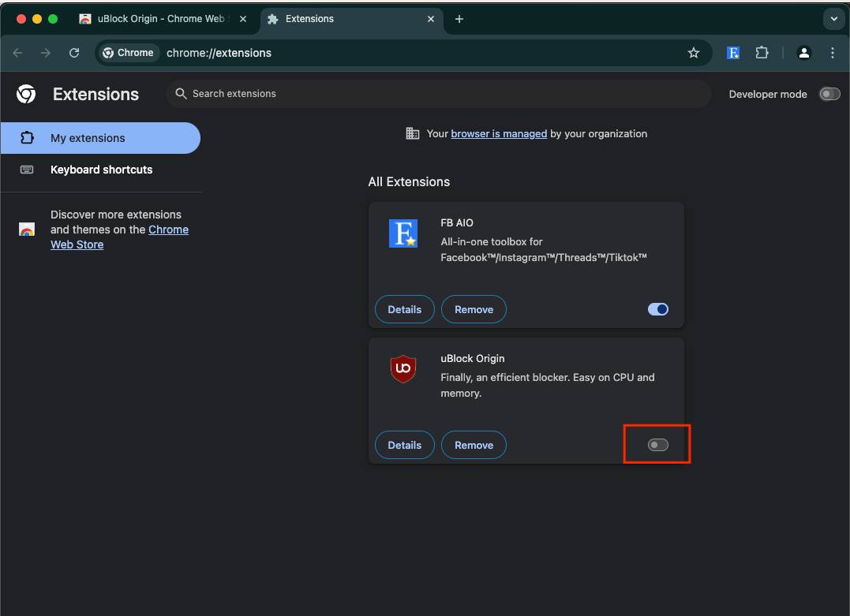This screenshot has height=616, width=850.
Task: Open Details for uBlock Origin
Action: pos(404,445)
